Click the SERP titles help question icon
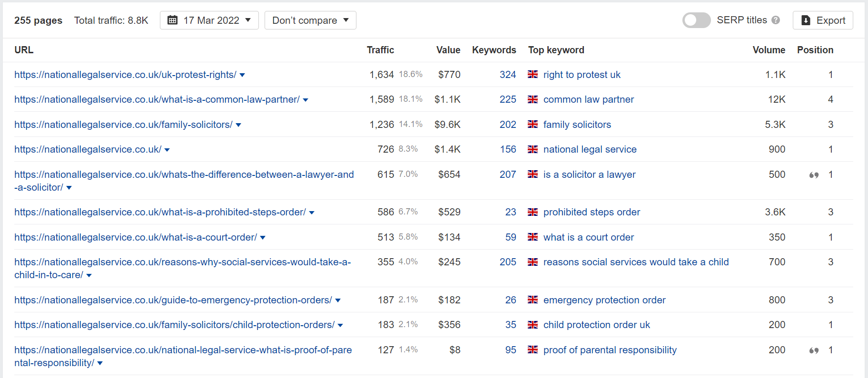 776,20
